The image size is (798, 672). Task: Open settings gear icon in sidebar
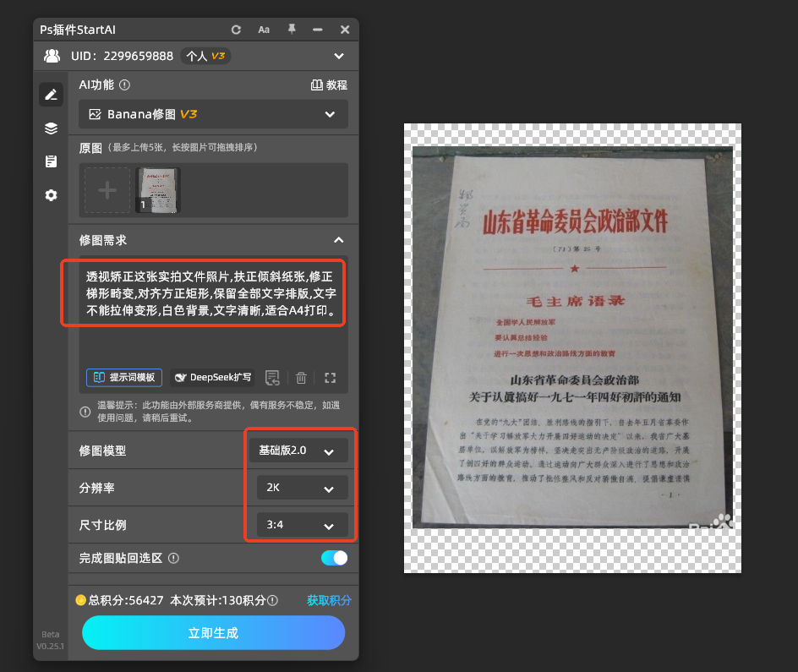click(51, 194)
